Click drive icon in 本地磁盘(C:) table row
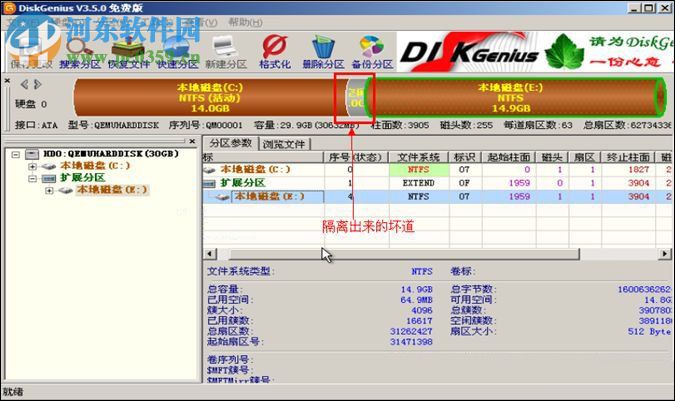The height and width of the screenshot is (401, 675). tap(210, 170)
